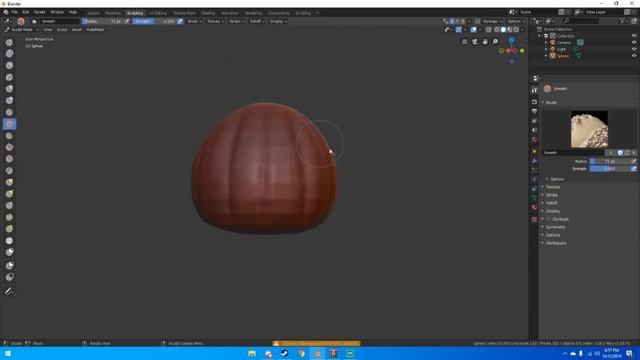This screenshot has height=360, width=640.
Task: Toggle radius pressure sensitivity in properties panel
Action: (x=634, y=162)
